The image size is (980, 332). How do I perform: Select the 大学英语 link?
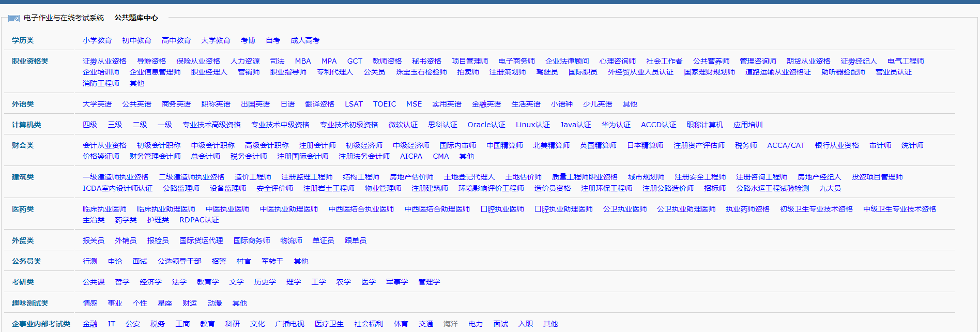point(97,104)
